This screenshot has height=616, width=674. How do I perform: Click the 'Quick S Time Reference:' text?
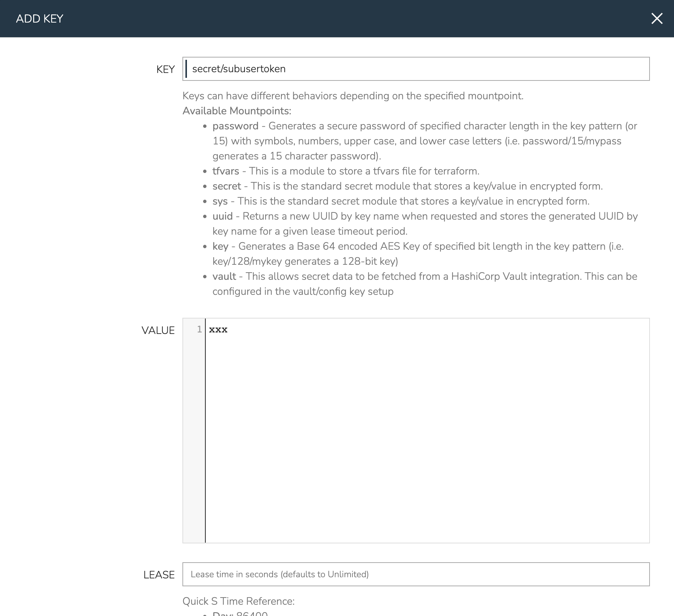coord(238,601)
